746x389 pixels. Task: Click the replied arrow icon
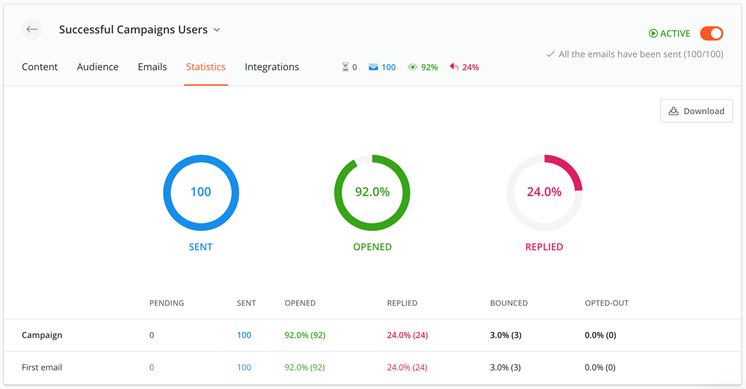tap(454, 67)
